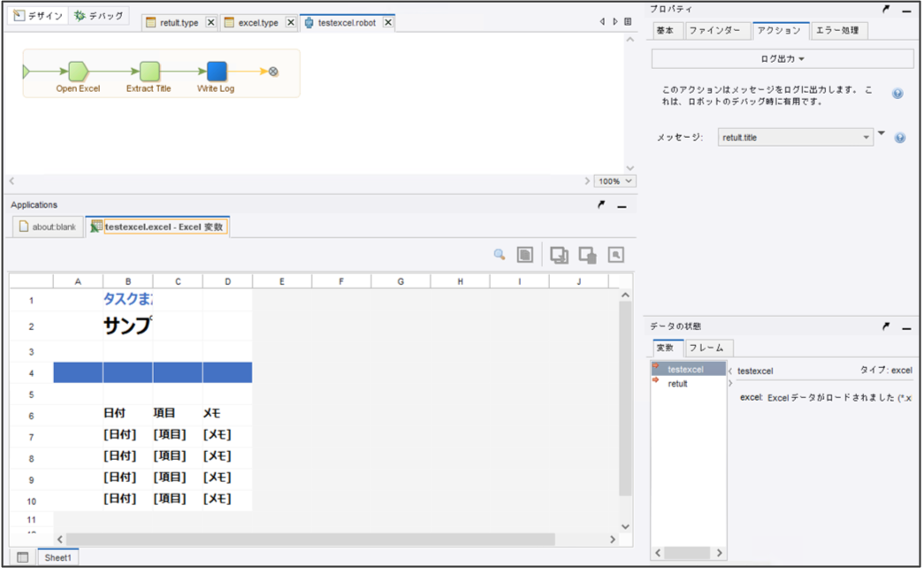The height and width of the screenshot is (575, 924).
Task: Show the next editor tab arrow
Action: click(615, 21)
